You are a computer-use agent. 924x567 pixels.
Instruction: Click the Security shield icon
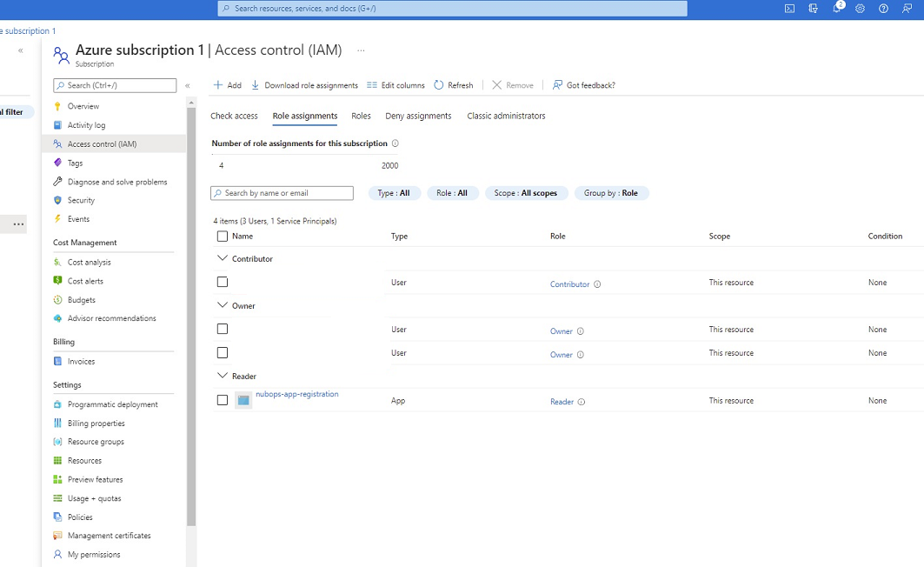57,200
